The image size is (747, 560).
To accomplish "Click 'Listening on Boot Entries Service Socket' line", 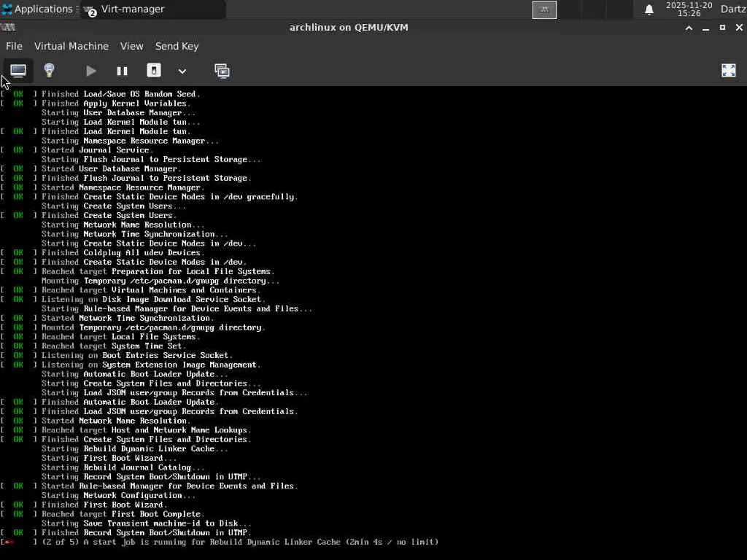I will (117, 355).
